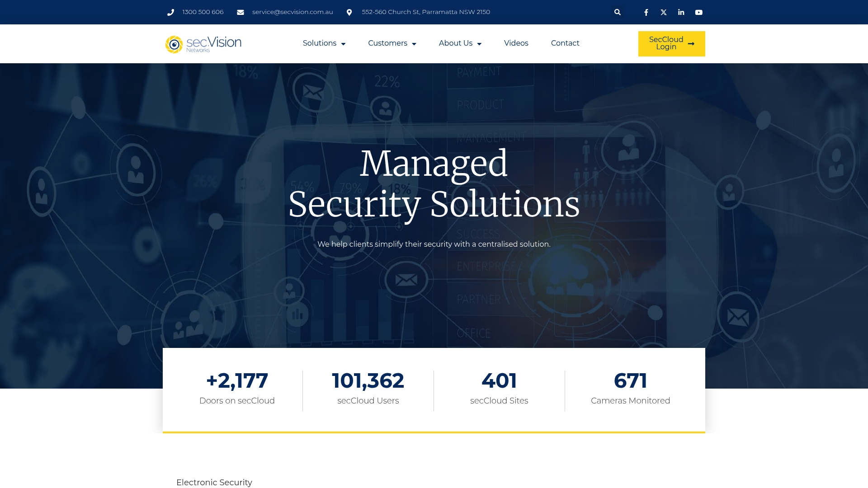
Task: Click the 101,362 users counter
Action: pyautogui.click(x=368, y=380)
